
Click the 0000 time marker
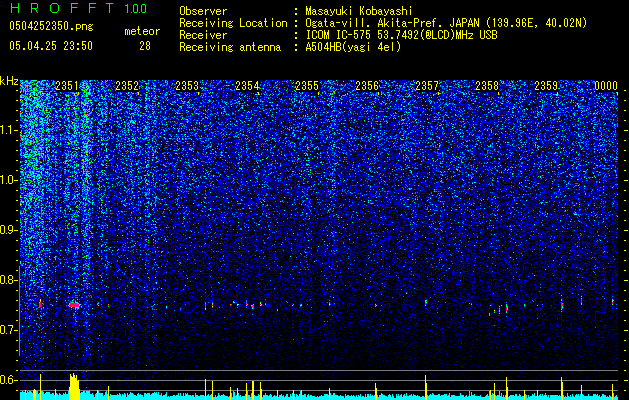tap(606, 86)
